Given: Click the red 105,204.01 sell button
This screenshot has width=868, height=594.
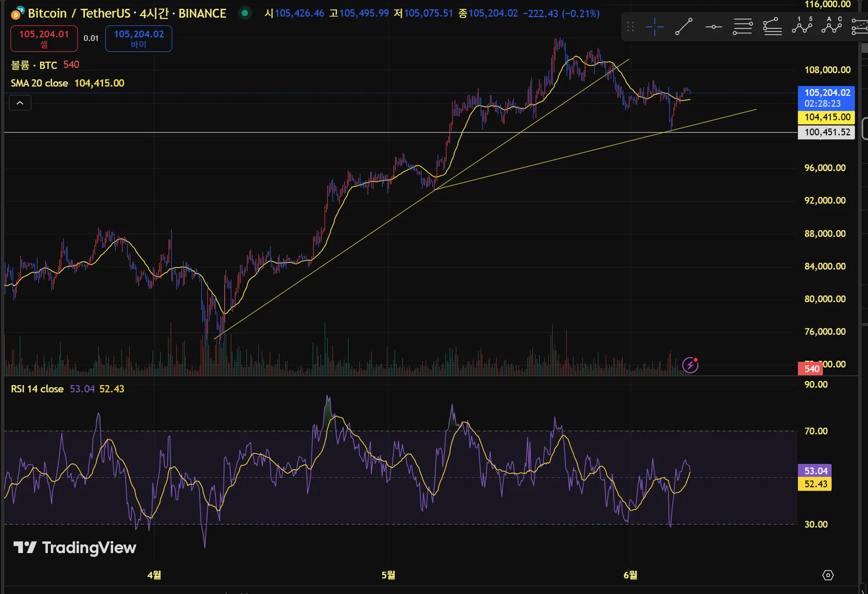Looking at the screenshot, I should point(44,38).
